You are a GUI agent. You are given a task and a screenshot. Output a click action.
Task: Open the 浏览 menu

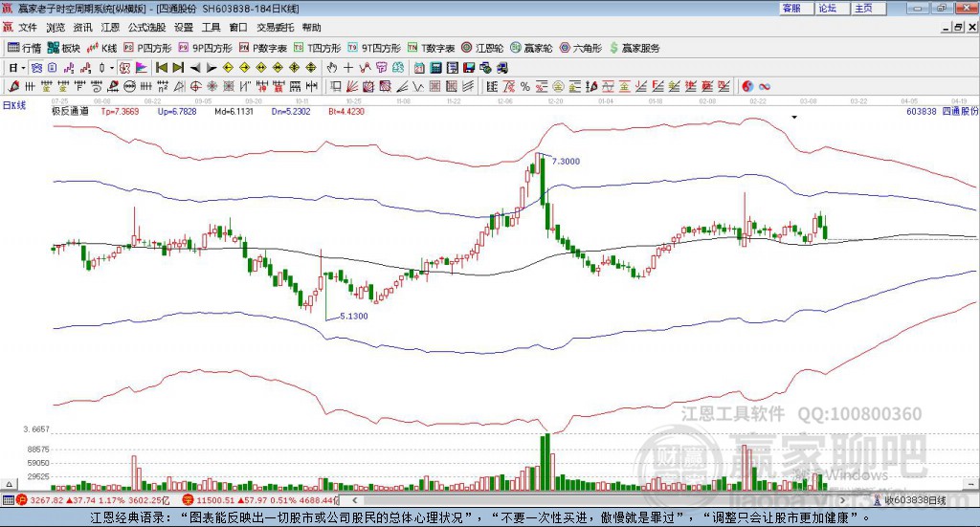tap(55, 28)
